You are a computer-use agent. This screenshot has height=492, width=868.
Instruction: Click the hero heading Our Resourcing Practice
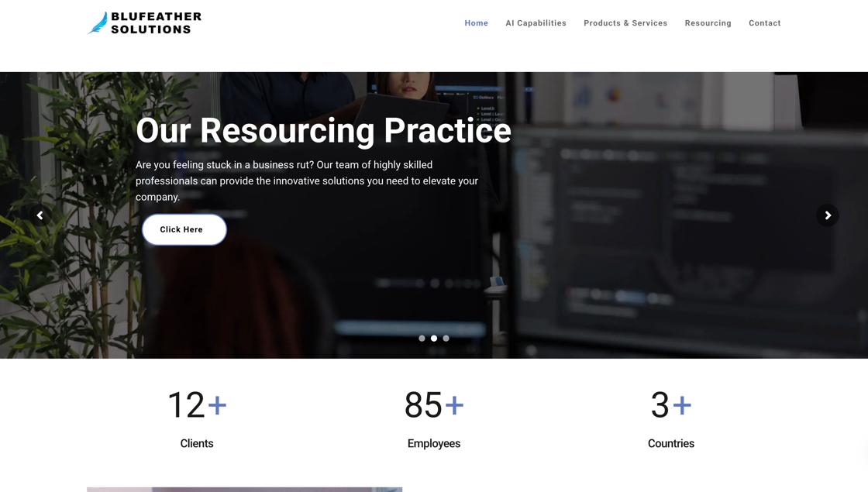coord(323,132)
